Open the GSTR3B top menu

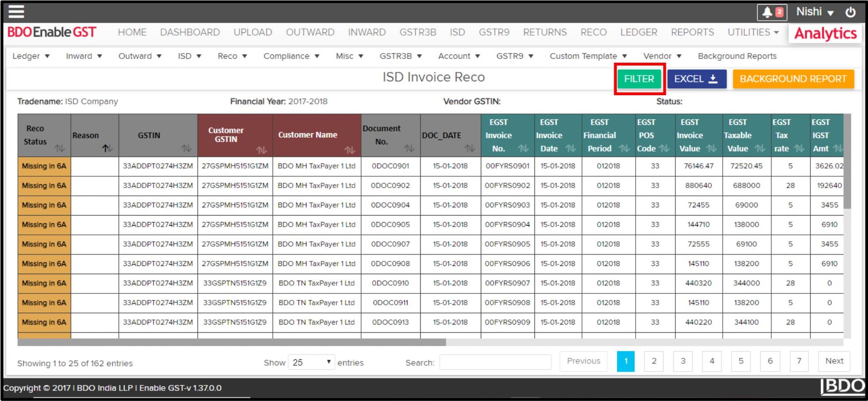tap(418, 32)
